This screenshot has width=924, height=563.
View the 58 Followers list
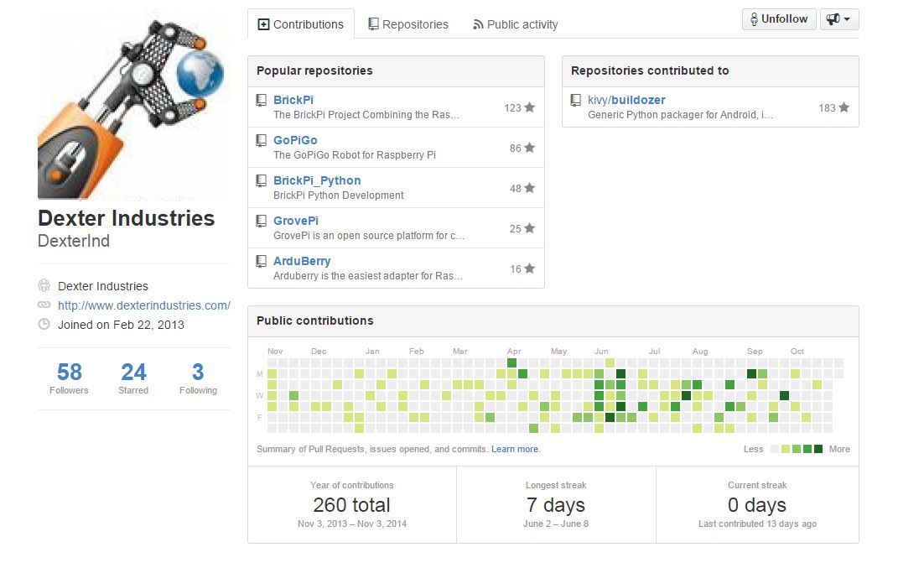click(70, 378)
